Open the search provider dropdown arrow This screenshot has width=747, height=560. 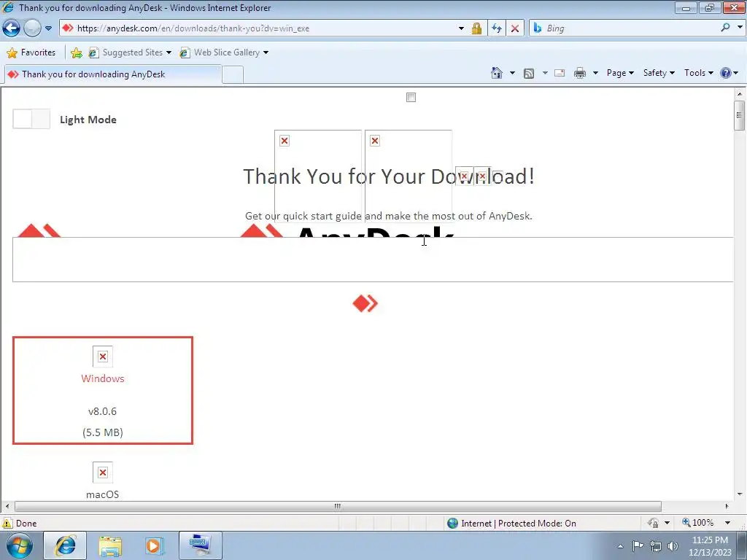point(740,28)
